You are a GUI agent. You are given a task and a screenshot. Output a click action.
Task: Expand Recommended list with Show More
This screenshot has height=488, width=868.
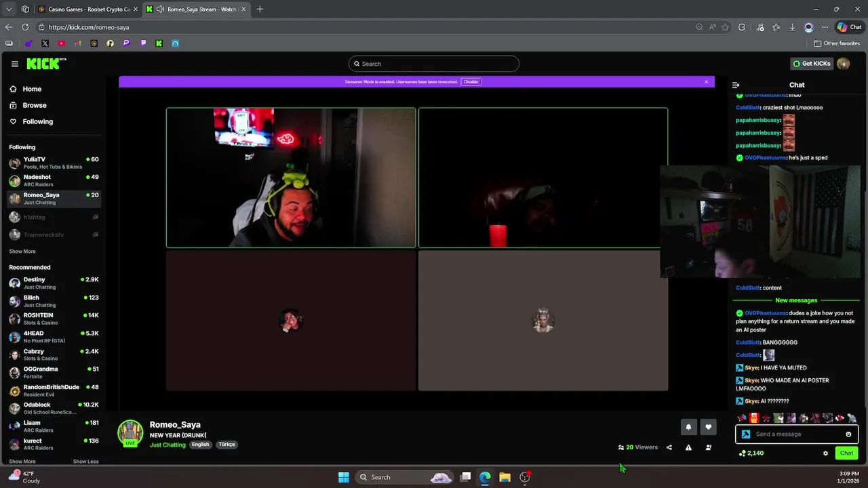22,462
